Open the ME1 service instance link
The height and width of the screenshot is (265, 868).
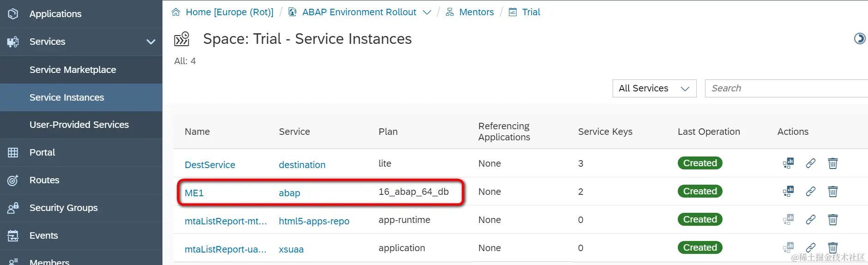pyautogui.click(x=194, y=193)
